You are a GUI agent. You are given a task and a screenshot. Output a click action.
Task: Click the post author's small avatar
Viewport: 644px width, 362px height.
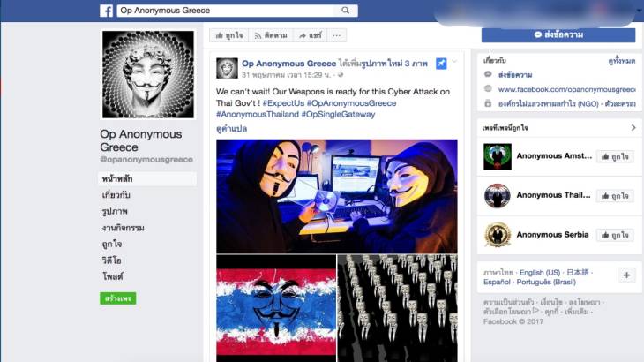227,68
